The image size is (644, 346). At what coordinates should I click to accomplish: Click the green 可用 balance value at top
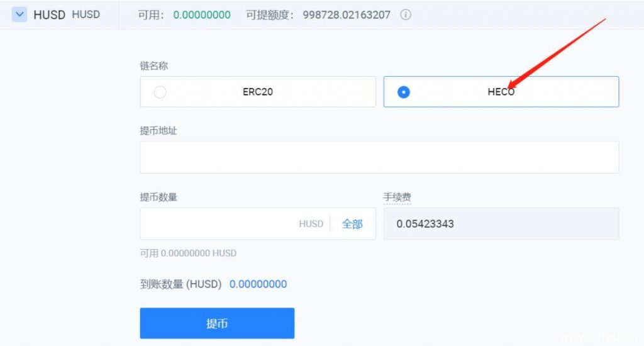pyautogui.click(x=201, y=14)
